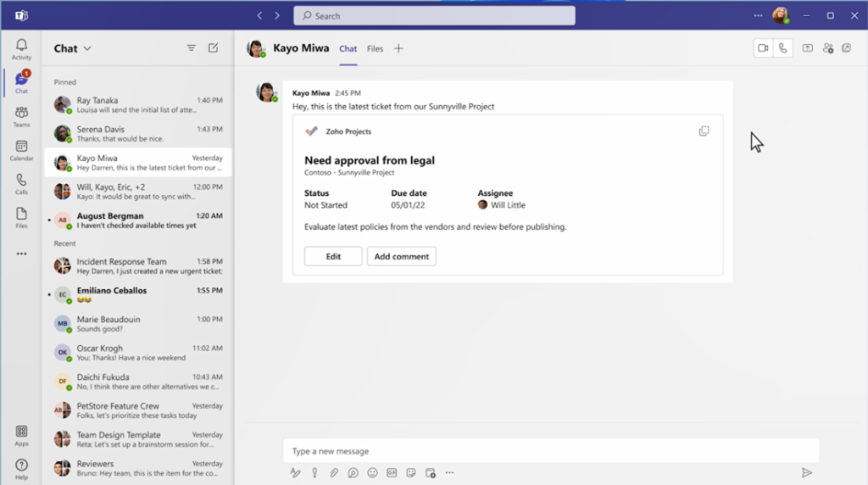Image resolution: width=868 pixels, height=485 pixels.
Task: Add people to this chat
Action: click(x=827, y=48)
